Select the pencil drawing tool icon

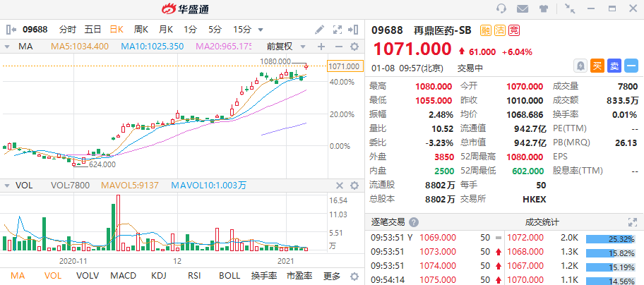[319, 30]
